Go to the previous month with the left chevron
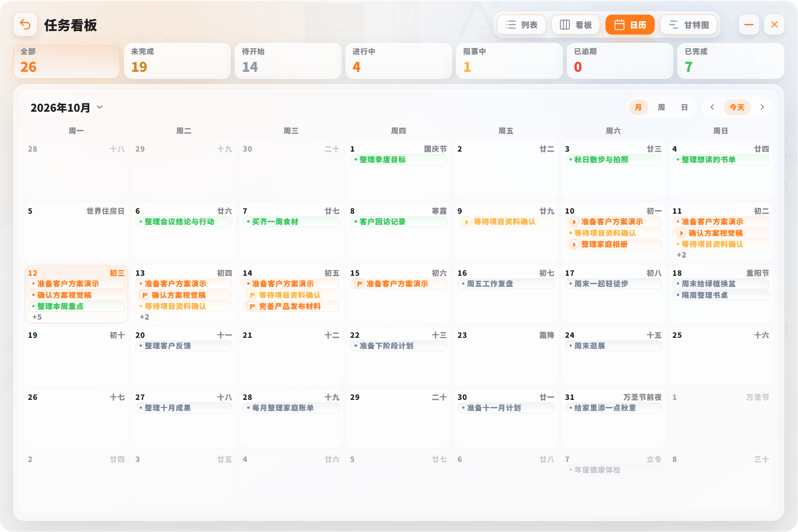 [712, 107]
